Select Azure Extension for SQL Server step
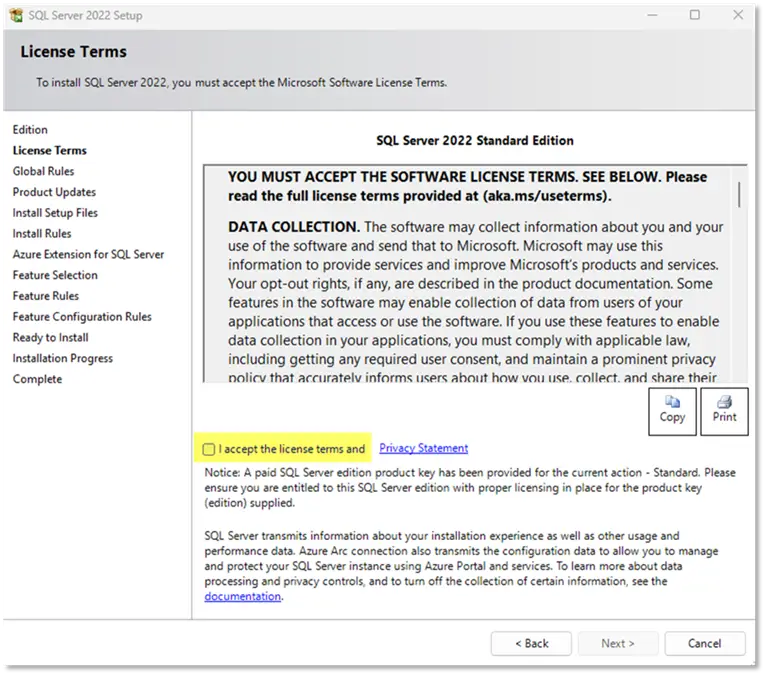The width and height of the screenshot is (766, 676). pyautogui.click(x=88, y=254)
